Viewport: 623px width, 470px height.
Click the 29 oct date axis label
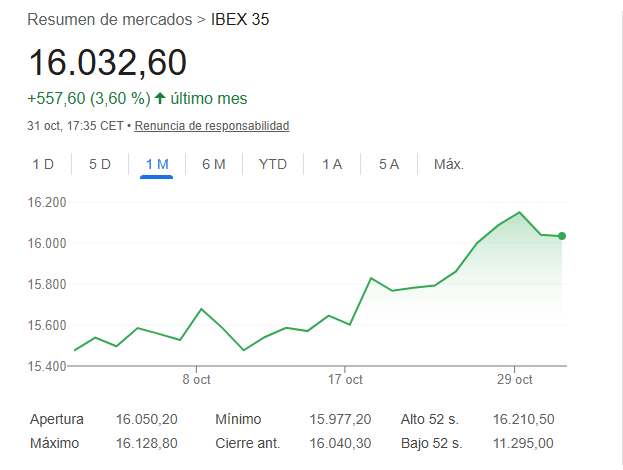(514, 380)
